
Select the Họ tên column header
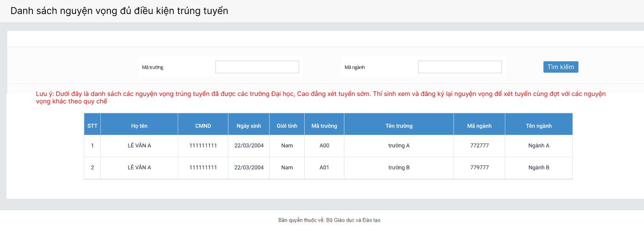pyautogui.click(x=139, y=126)
